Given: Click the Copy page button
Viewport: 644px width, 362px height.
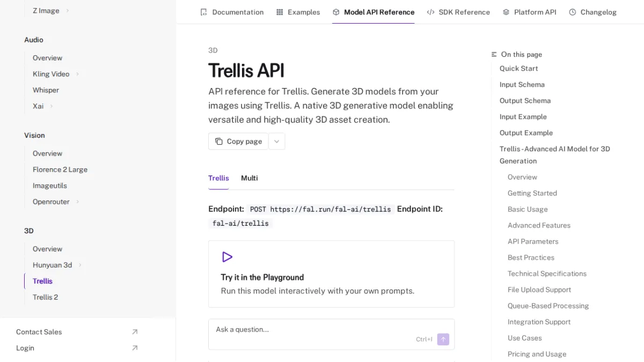Looking at the screenshot, I should pyautogui.click(x=238, y=142).
